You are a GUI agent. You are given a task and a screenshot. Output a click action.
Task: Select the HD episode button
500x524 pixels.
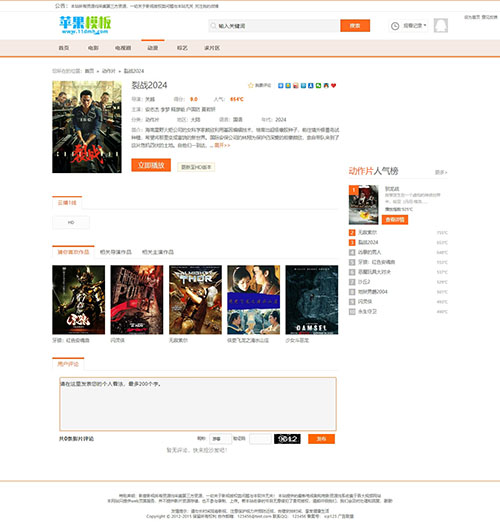[71, 223]
